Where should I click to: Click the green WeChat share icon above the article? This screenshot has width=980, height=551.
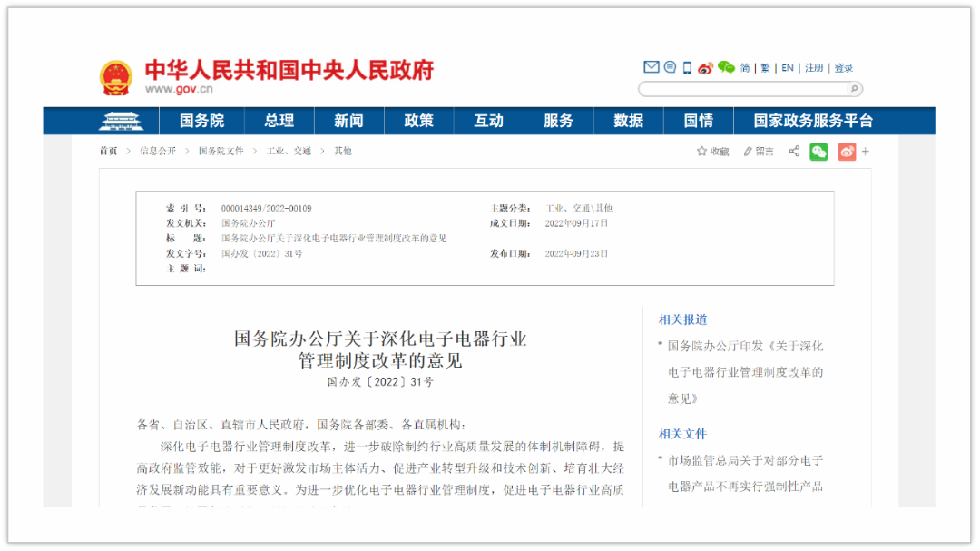pyautogui.click(x=818, y=151)
